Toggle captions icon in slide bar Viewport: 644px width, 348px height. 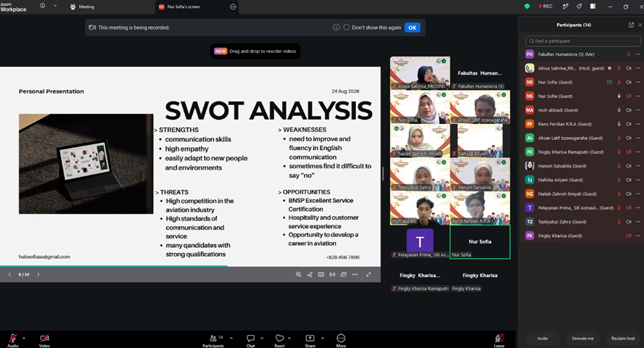pyautogui.click(x=321, y=275)
